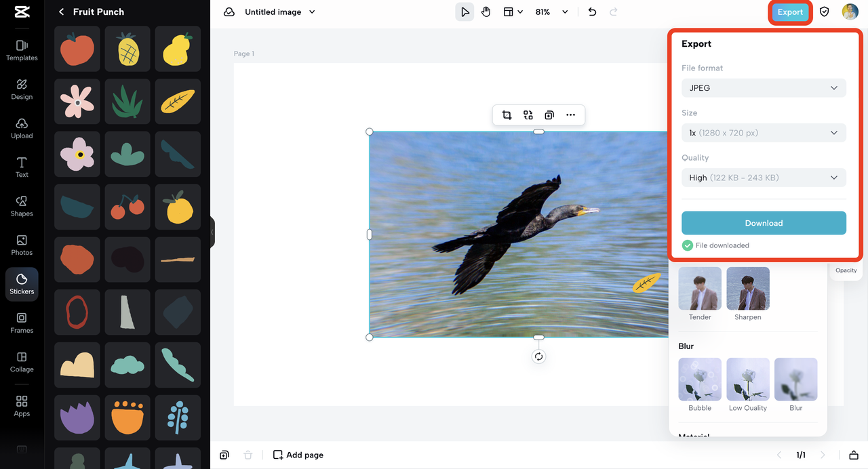The height and width of the screenshot is (469, 868).
Task: Open the Design sidebar panel
Action: coord(22,89)
